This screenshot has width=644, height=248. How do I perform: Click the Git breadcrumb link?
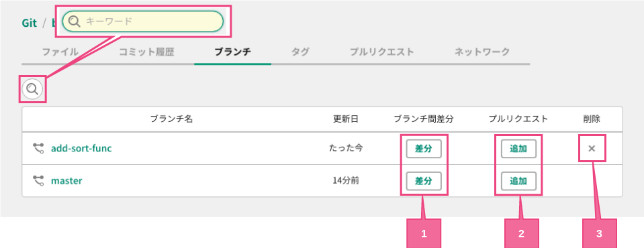point(30,23)
